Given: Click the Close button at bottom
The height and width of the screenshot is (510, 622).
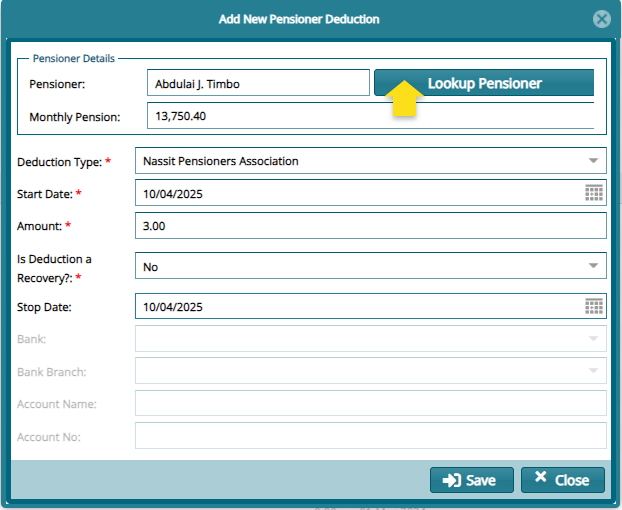Looking at the screenshot, I should [x=562, y=480].
